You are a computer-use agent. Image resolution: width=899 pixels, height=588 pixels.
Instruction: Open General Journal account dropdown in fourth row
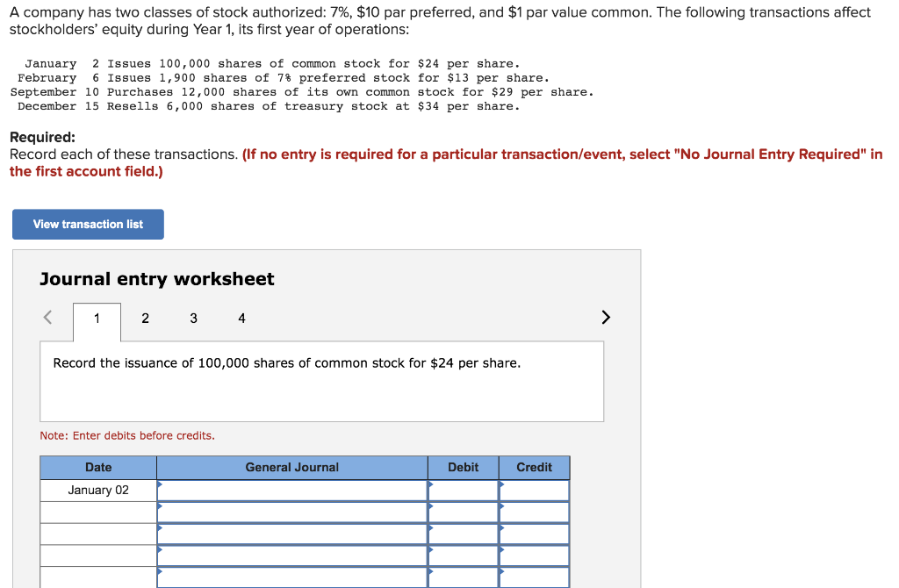click(x=291, y=556)
